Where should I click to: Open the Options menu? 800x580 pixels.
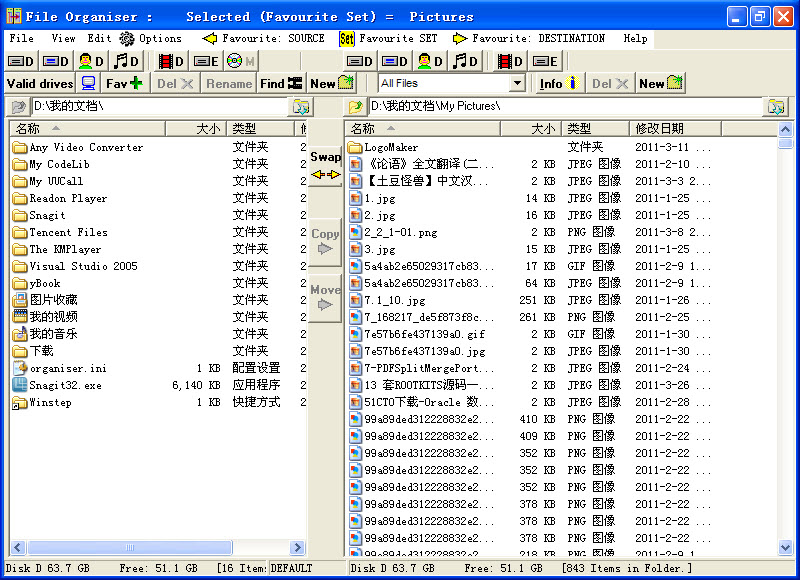[x=151, y=39]
